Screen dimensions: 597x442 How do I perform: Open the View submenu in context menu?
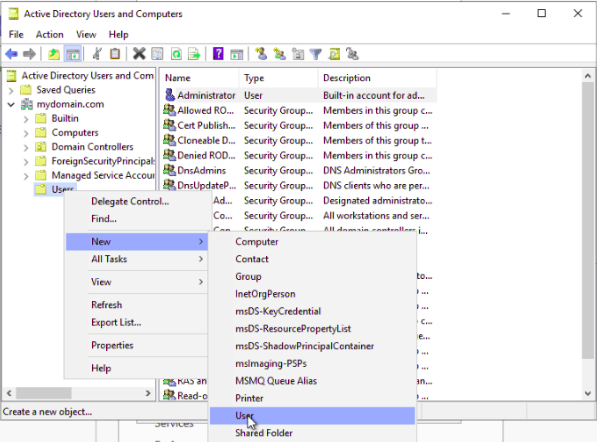(137, 282)
